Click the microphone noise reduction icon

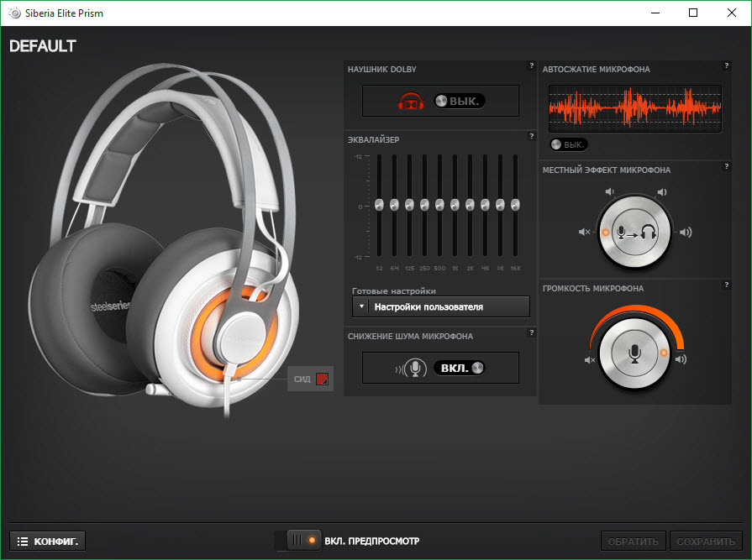pos(412,368)
